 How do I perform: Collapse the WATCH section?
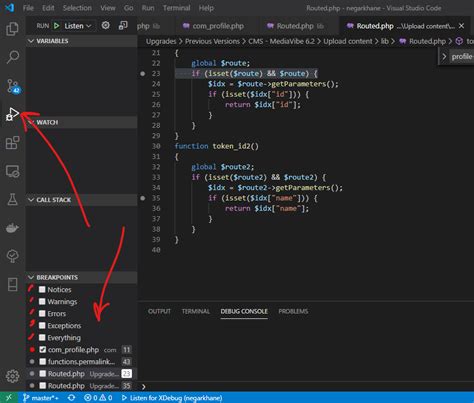coord(82,122)
